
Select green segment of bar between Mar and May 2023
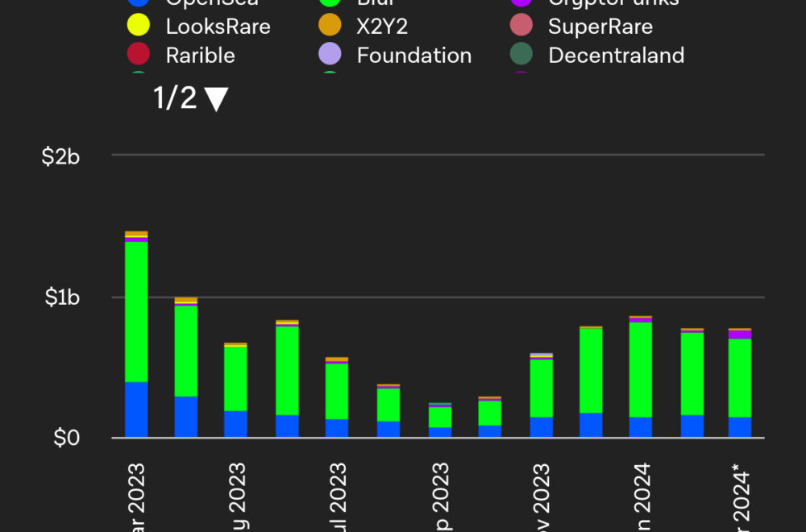click(x=186, y=351)
